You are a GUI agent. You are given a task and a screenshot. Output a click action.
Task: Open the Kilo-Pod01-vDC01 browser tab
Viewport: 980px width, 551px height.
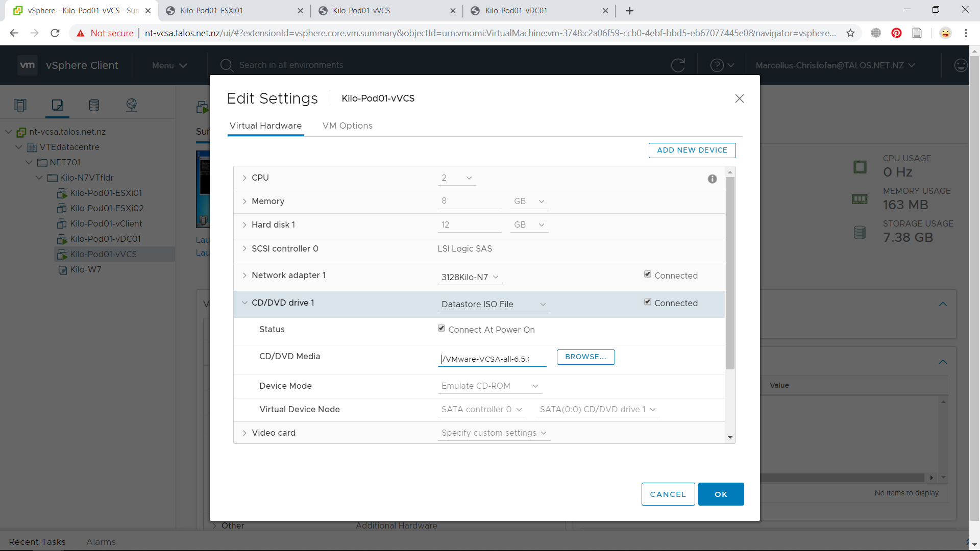(x=516, y=11)
